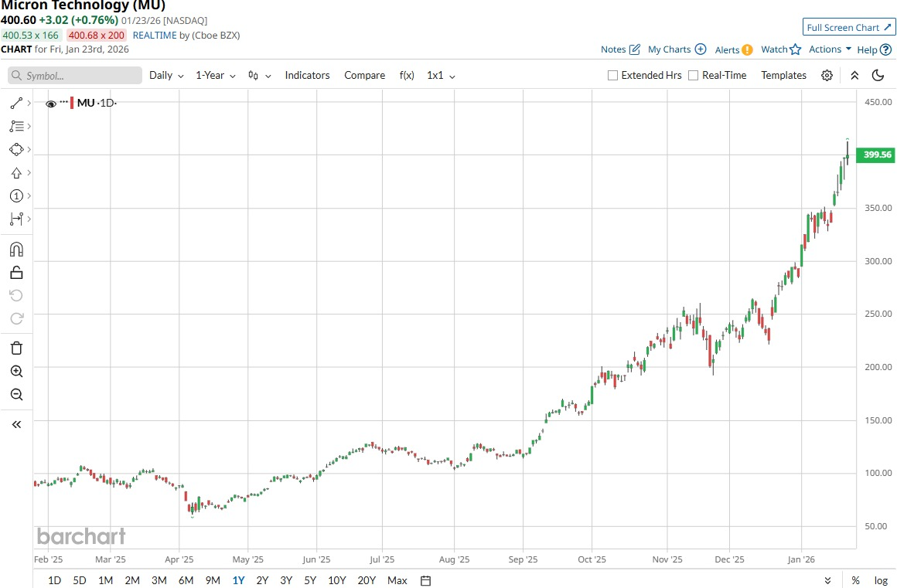Select the 10Y time range
Screen dimensions: 897x588
337,580
